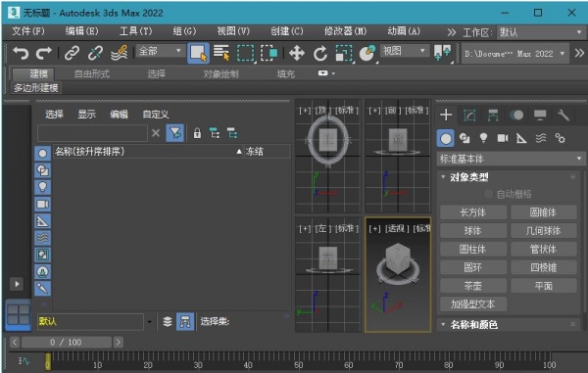This screenshot has height=373, width=588.
Task: Open the Hierarchy command panel tab
Action: click(x=493, y=115)
